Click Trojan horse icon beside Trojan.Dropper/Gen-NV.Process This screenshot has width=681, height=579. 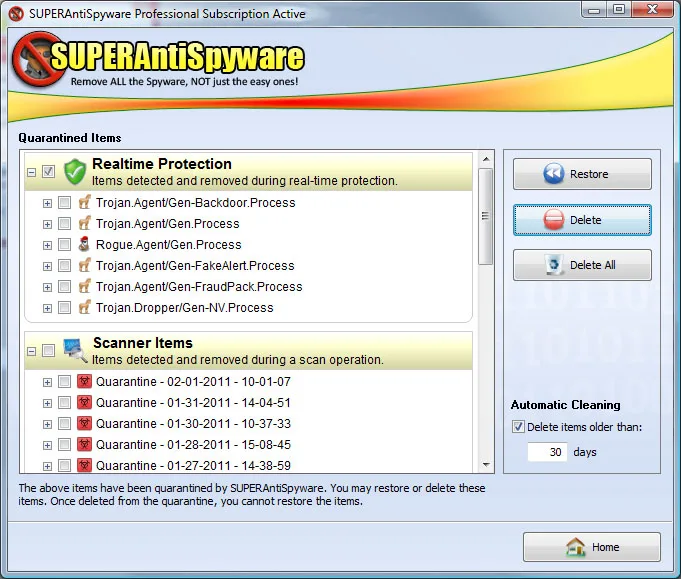tap(84, 308)
